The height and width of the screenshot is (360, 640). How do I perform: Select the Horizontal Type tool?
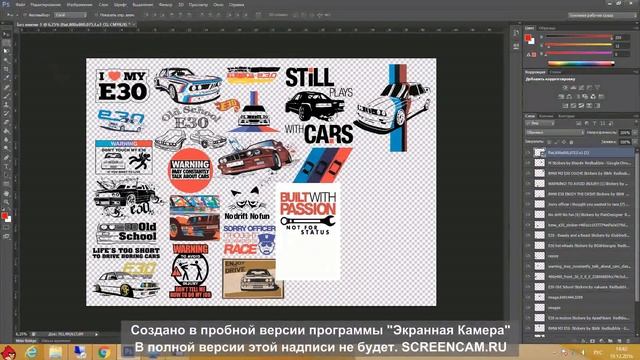pos(6,167)
